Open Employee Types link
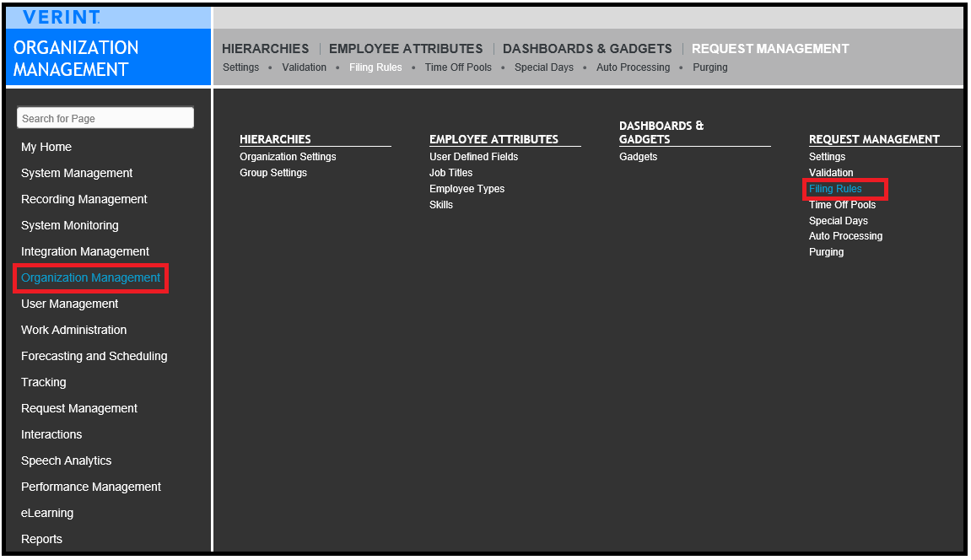This screenshot has width=971, height=560. [x=467, y=190]
